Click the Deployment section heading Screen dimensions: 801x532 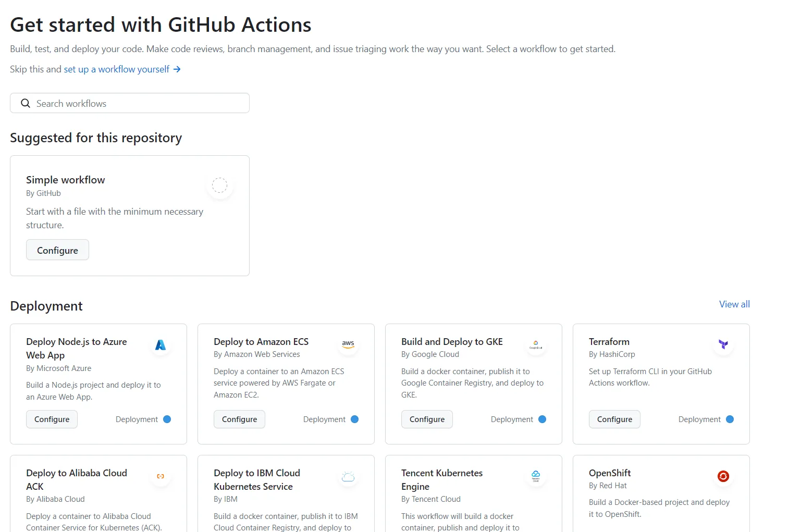(x=46, y=306)
